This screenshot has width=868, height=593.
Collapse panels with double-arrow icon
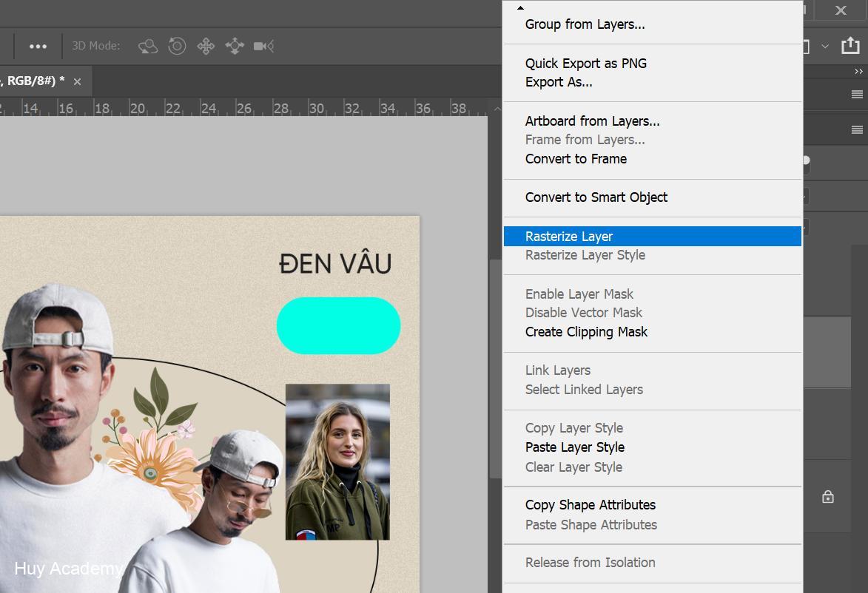pyautogui.click(x=858, y=72)
